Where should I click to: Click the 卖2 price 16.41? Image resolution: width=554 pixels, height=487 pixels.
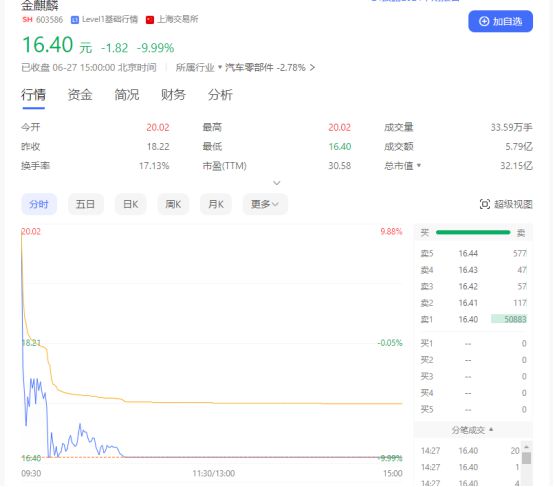click(468, 303)
